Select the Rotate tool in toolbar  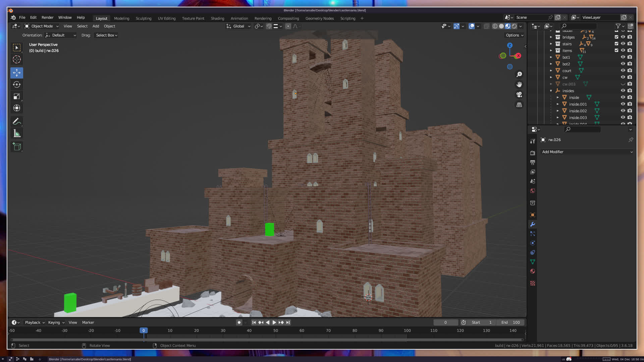coord(17,85)
